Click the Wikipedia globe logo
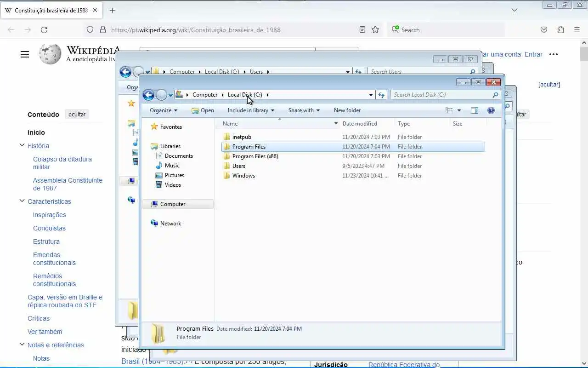This screenshot has width=588, height=368. (50, 54)
